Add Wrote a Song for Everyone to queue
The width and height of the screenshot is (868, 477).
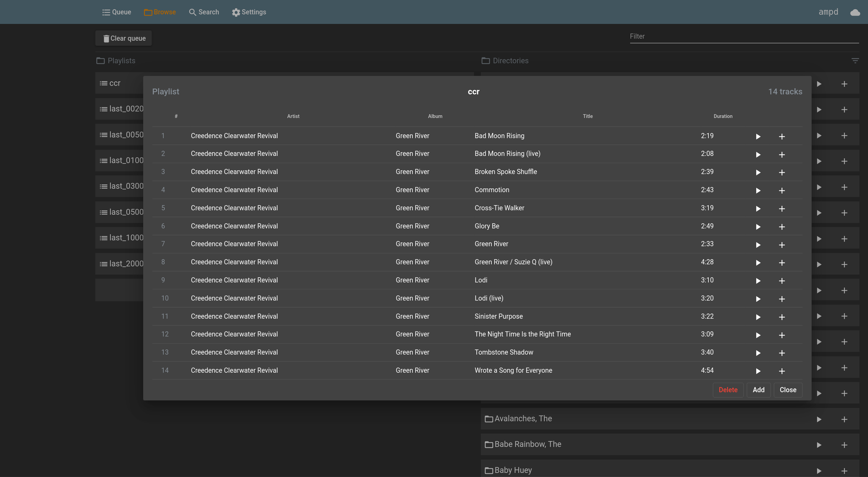[x=782, y=371]
